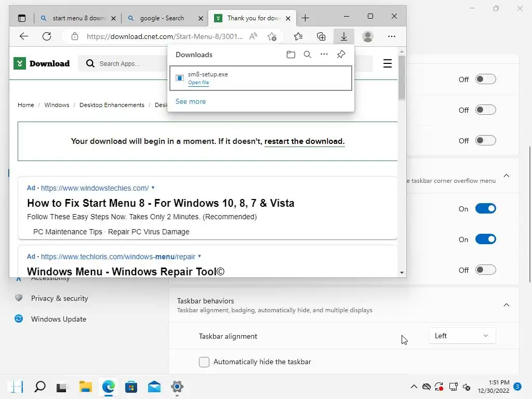Image resolution: width=532 pixels, height=399 pixels.
Task: Launch File Explorer from taskbar
Action: [86, 387]
